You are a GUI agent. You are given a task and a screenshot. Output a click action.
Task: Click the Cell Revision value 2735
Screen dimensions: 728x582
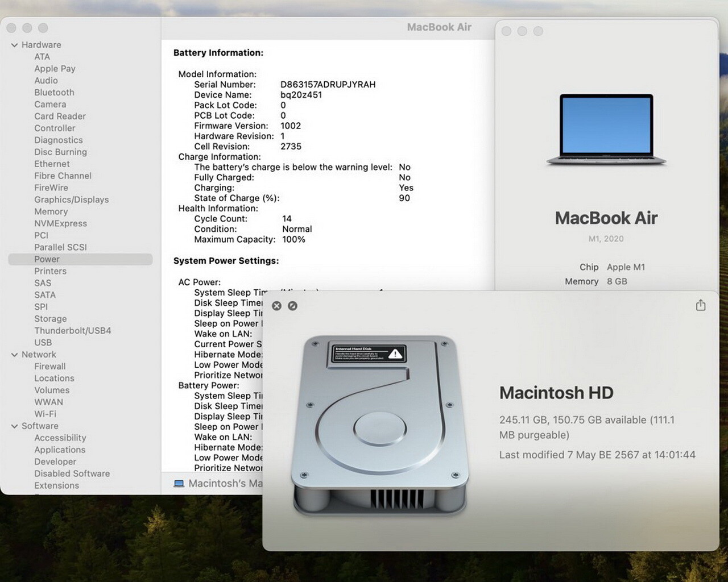pos(291,147)
